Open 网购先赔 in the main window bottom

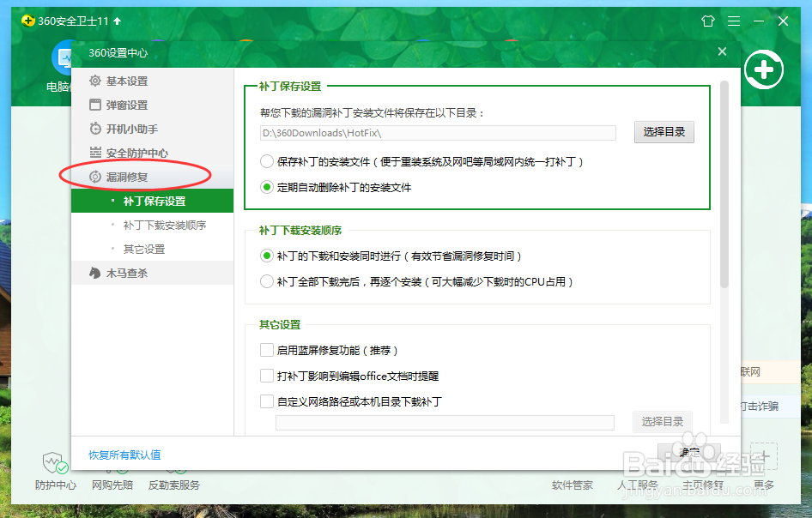(112, 485)
